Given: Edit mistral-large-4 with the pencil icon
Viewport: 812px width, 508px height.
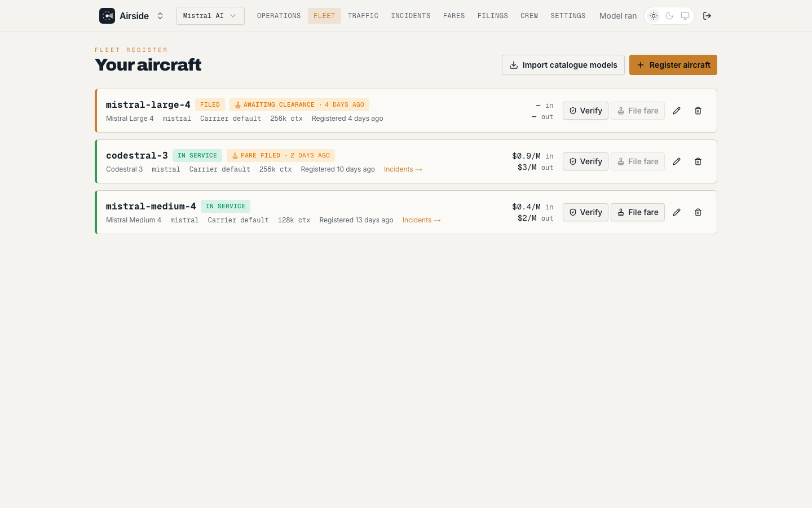Looking at the screenshot, I should 677,111.
